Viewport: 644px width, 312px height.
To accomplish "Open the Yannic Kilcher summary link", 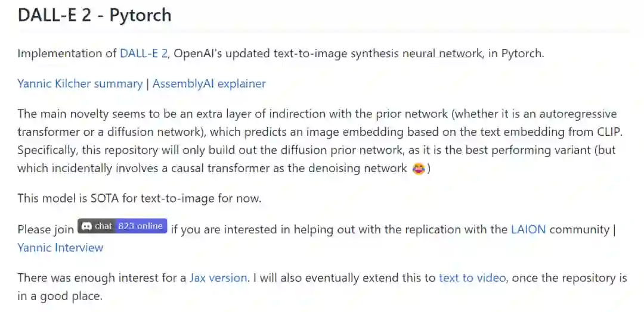I will click(x=80, y=83).
